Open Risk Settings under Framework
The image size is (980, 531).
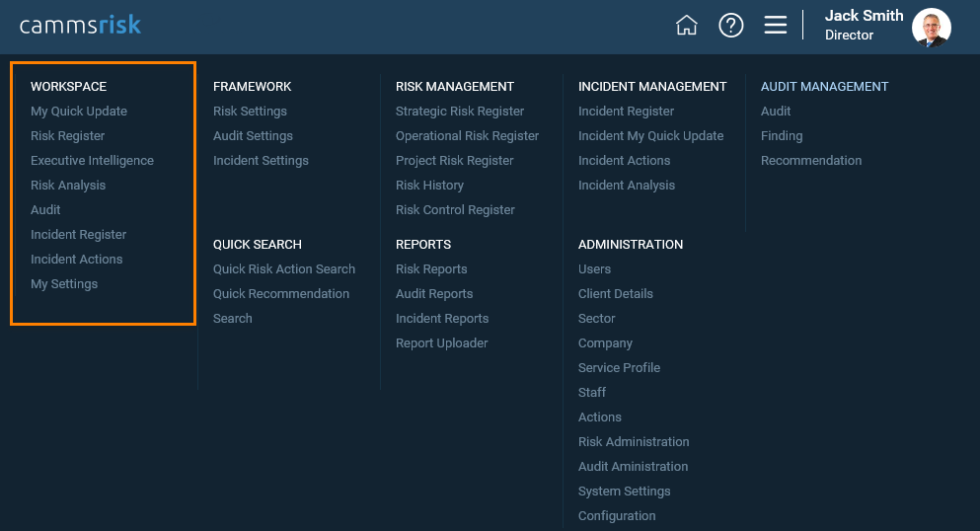coord(250,112)
